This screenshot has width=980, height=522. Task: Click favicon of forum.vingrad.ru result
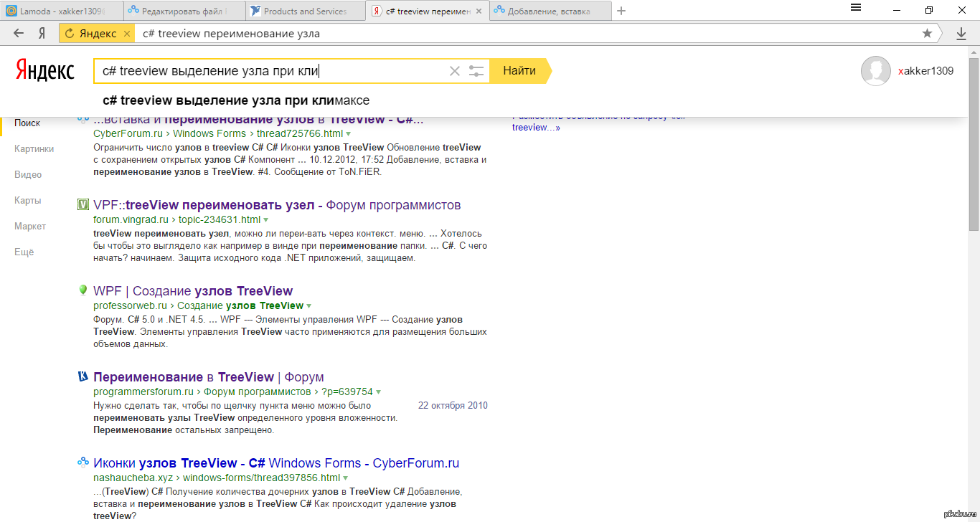pos(83,205)
